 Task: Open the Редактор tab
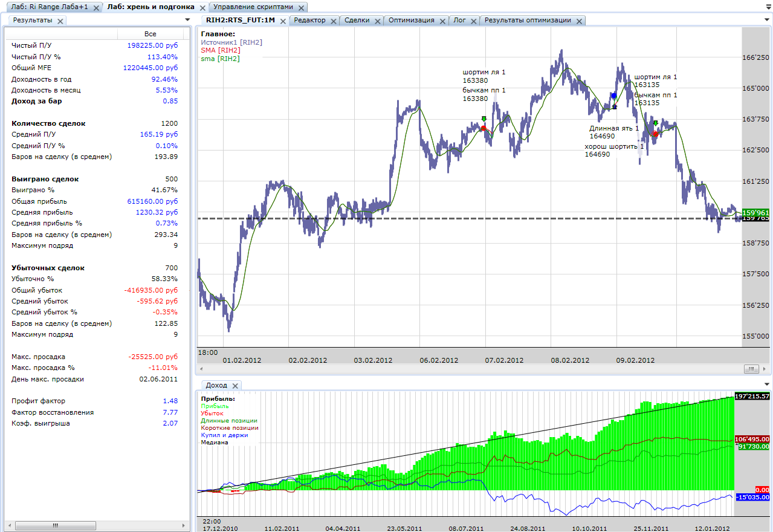click(x=309, y=20)
